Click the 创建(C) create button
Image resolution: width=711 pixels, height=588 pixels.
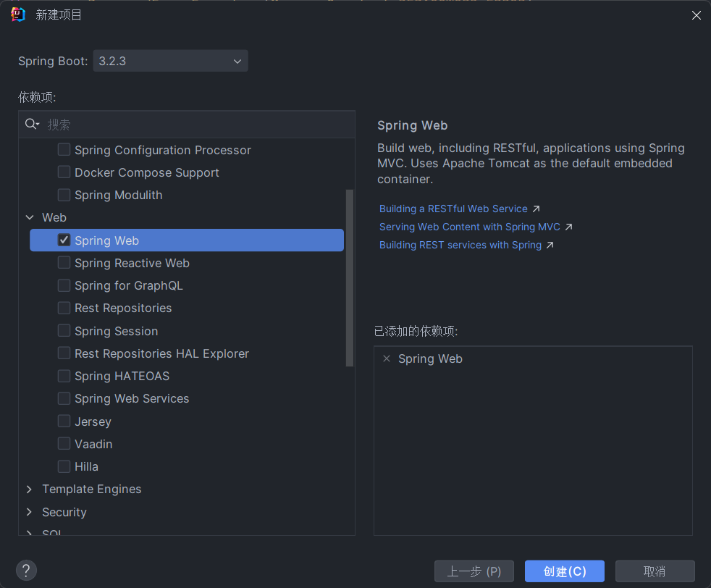pyautogui.click(x=564, y=571)
